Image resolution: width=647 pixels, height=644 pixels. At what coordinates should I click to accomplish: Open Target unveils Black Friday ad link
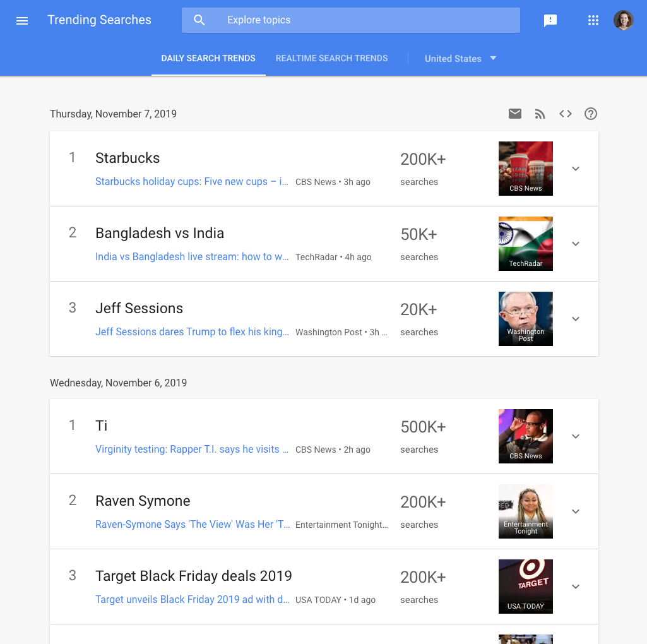click(x=193, y=599)
